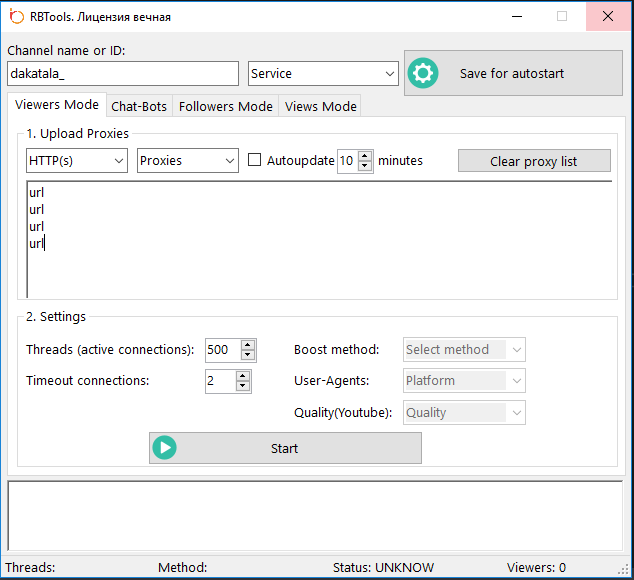
Task: Expand the User-Agents Platform dropdown
Action: tap(464, 380)
